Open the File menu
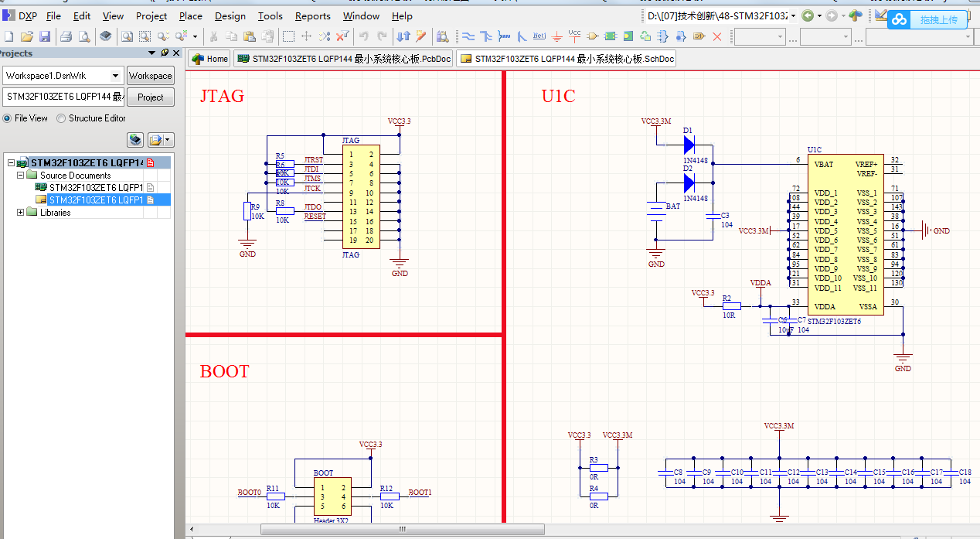Image resolution: width=980 pixels, height=539 pixels. click(54, 15)
